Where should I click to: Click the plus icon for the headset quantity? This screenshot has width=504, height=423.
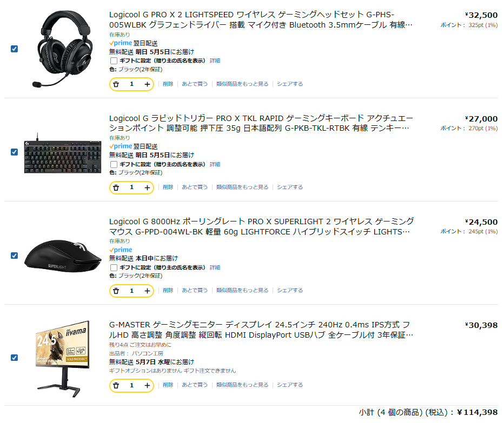[x=147, y=84]
